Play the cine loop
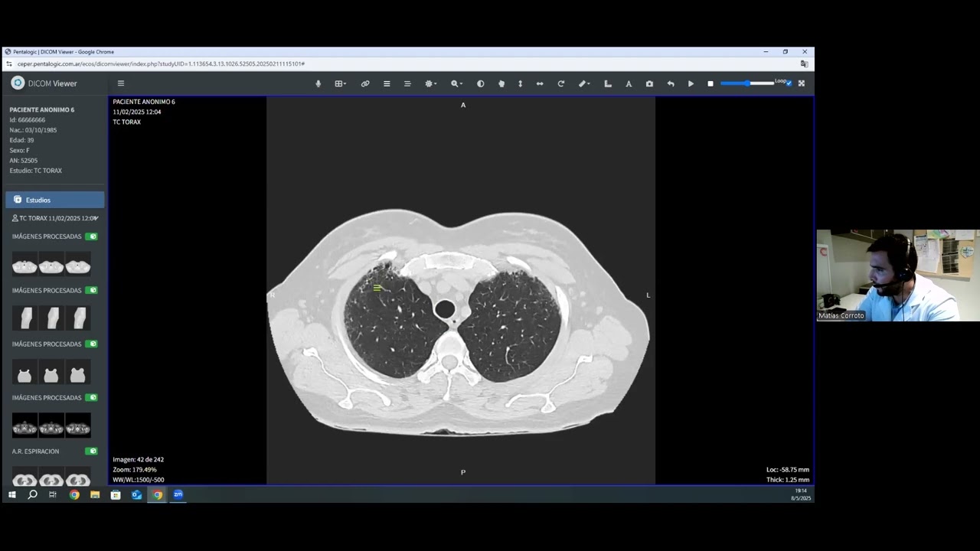The height and width of the screenshot is (551, 980). click(691, 83)
